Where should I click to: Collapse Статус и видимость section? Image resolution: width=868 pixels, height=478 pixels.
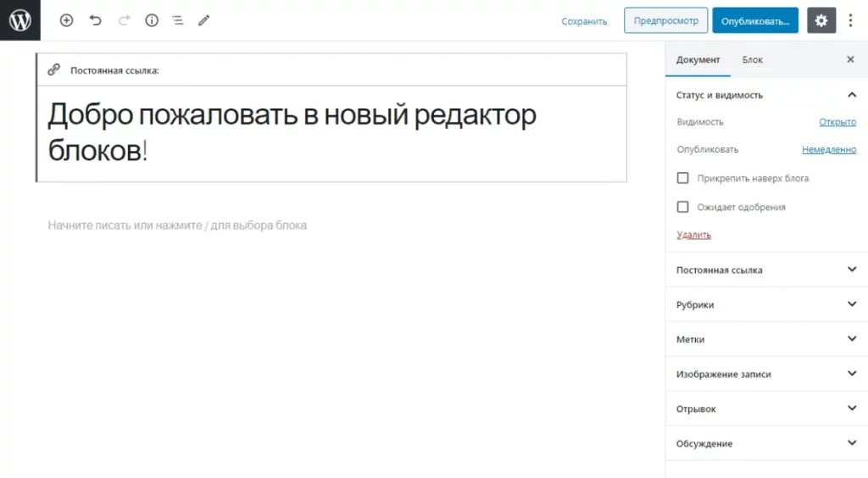tap(766, 95)
